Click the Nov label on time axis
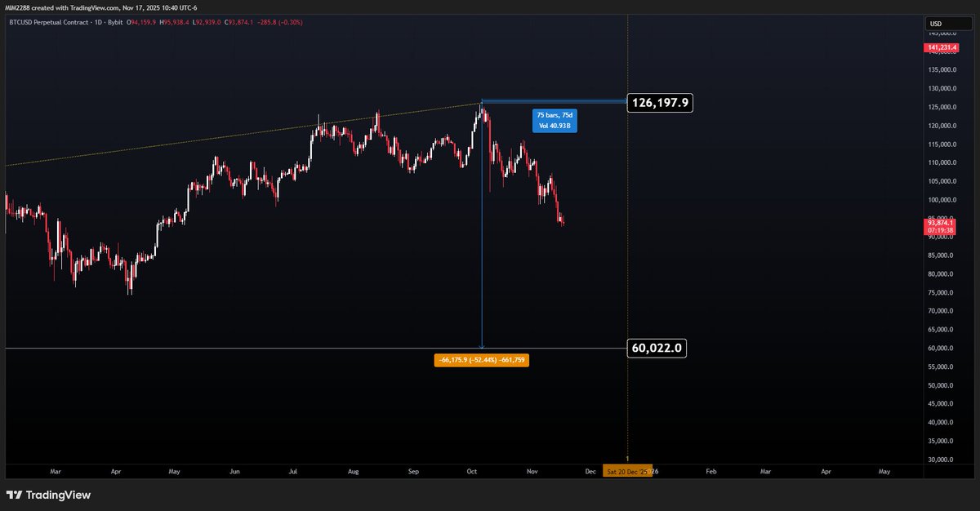The height and width of the screenshot is (511, 980). 532,472
